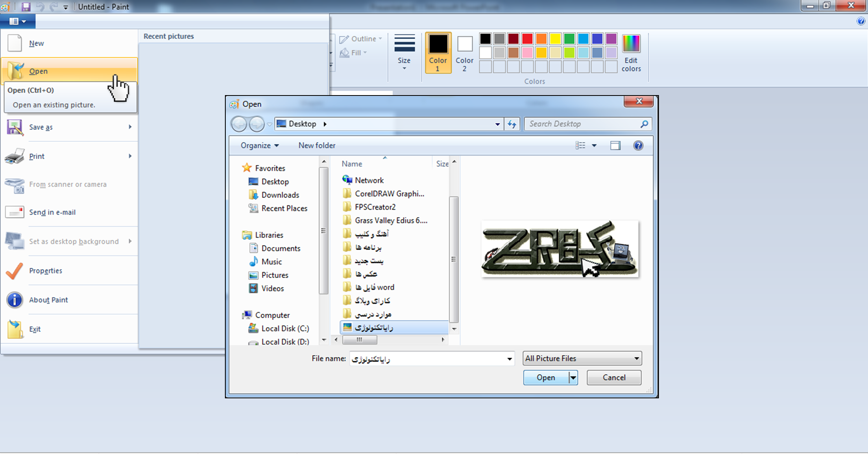This screenshot has height=454, width=868.
Task: Click the Properties checkmark icon
Action: [x=15, y=271]
